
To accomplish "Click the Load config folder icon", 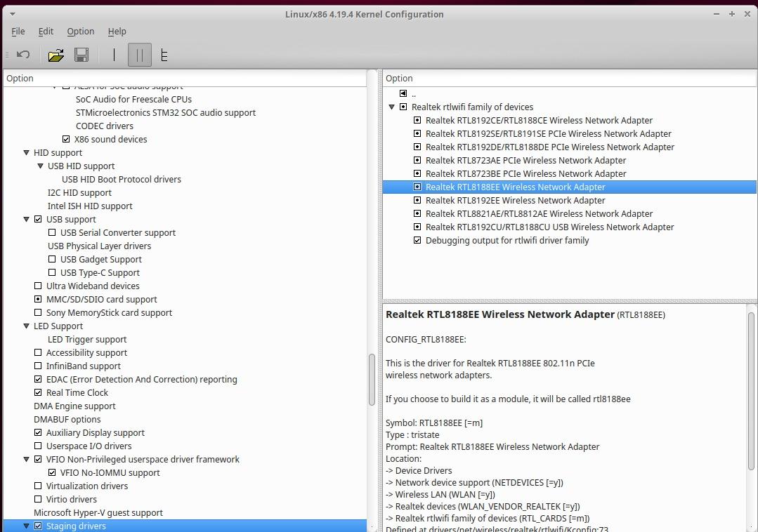I will pos(55,55).
